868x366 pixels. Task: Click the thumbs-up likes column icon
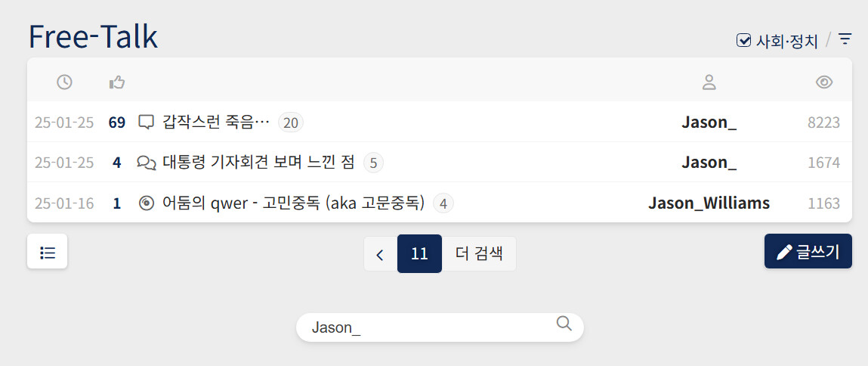pos(117,82)
